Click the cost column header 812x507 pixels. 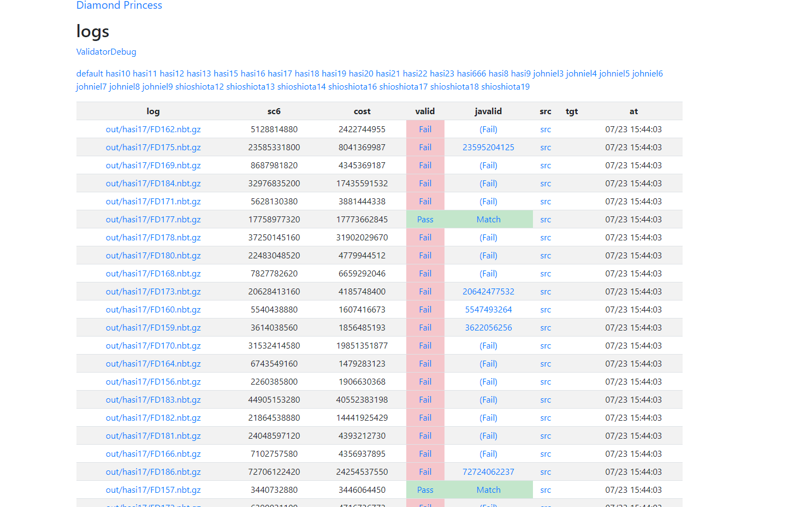(362, 111)
